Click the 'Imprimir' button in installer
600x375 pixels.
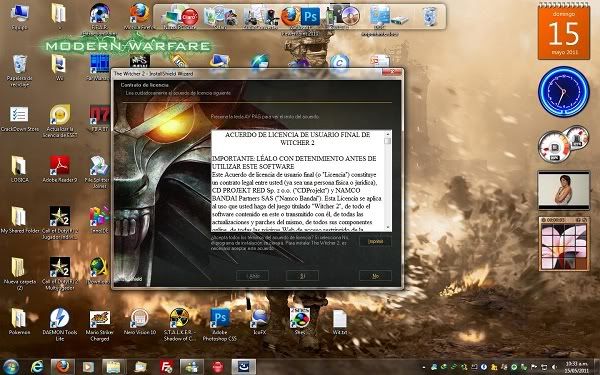tap(375, 241)
